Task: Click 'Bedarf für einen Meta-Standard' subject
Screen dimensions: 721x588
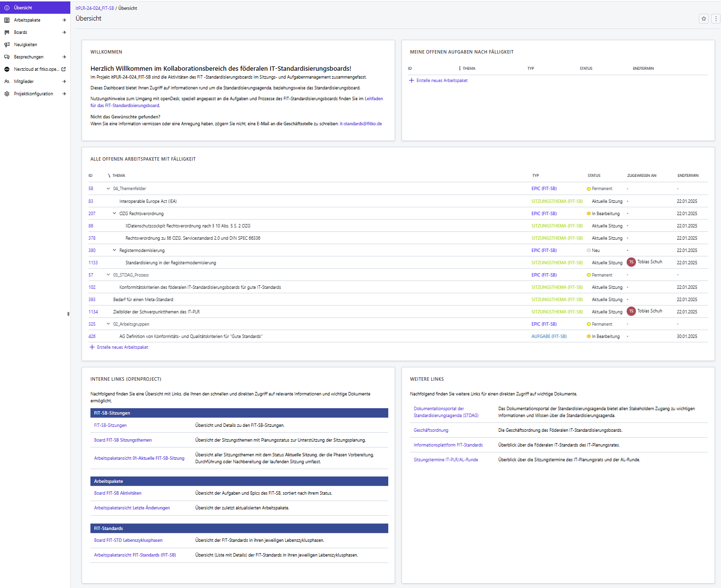Action: pos(143,300)
